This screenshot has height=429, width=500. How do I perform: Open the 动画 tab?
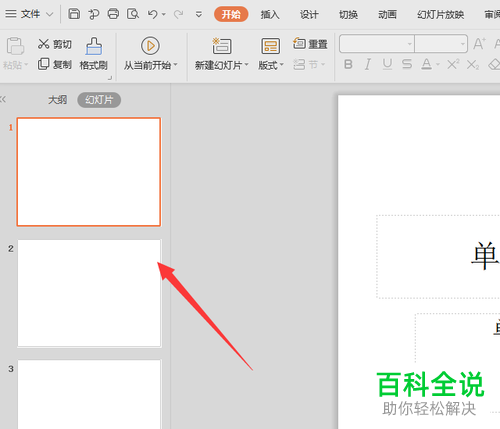[x=387, y=14]
